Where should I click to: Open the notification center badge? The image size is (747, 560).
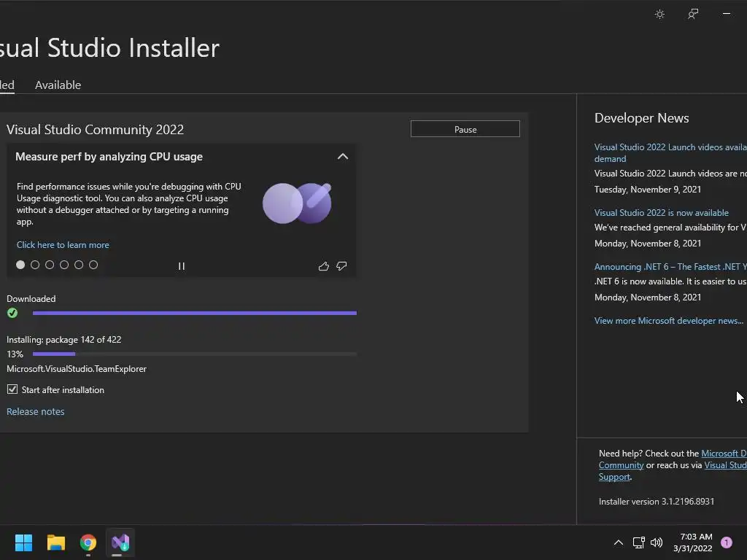pyautogui.click(x=727, y=542)
